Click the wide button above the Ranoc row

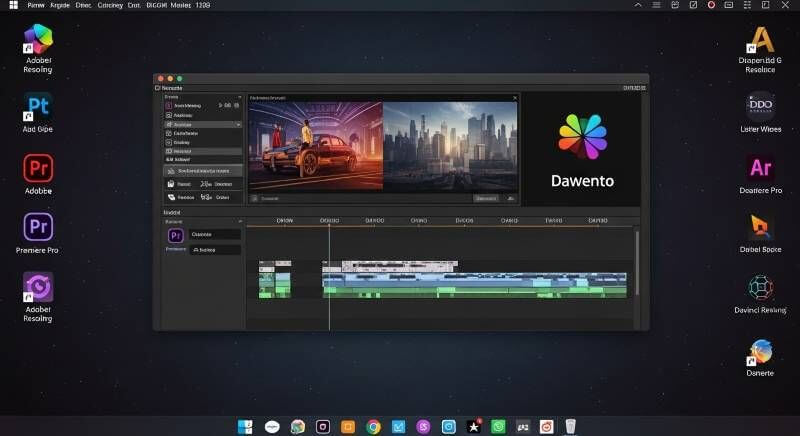pos(203,171)
